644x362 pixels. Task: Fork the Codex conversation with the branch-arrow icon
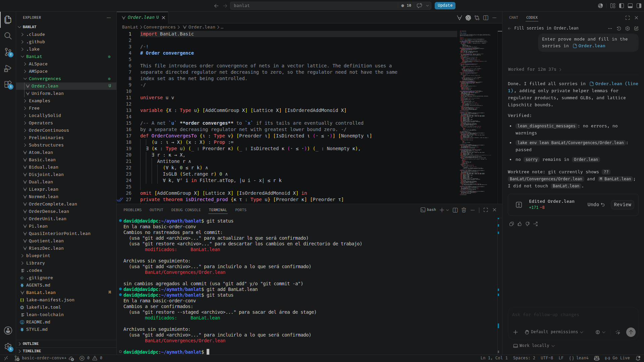coord(536,224)
